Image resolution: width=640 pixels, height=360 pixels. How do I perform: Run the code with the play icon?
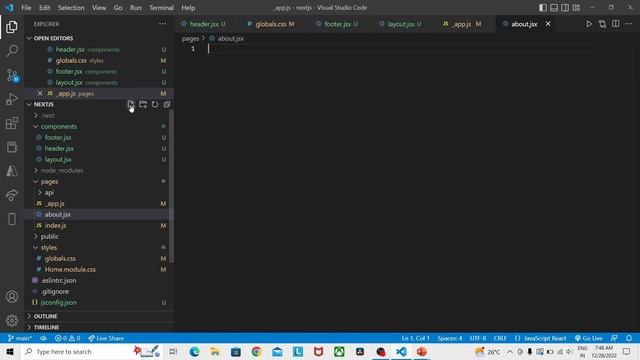pyautogui.click(x=589, y=24)
